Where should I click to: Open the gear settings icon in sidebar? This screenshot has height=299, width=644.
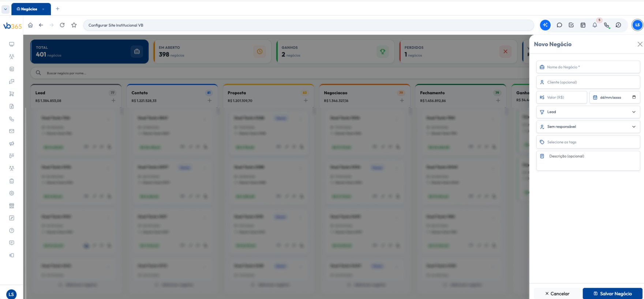tap(12, 193)
